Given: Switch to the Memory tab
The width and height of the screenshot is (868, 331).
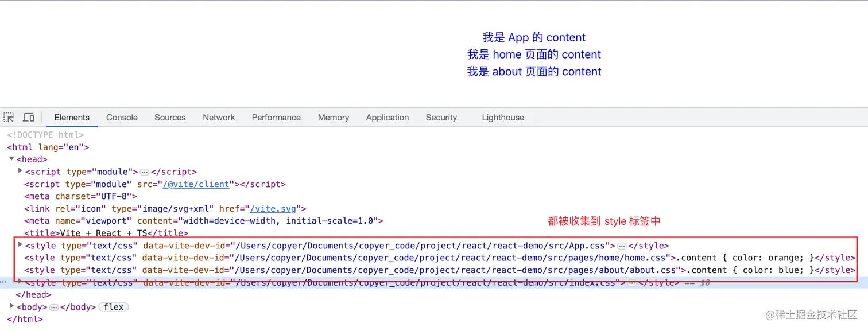Looking at the screenshot, I should [x=334, y=118].
